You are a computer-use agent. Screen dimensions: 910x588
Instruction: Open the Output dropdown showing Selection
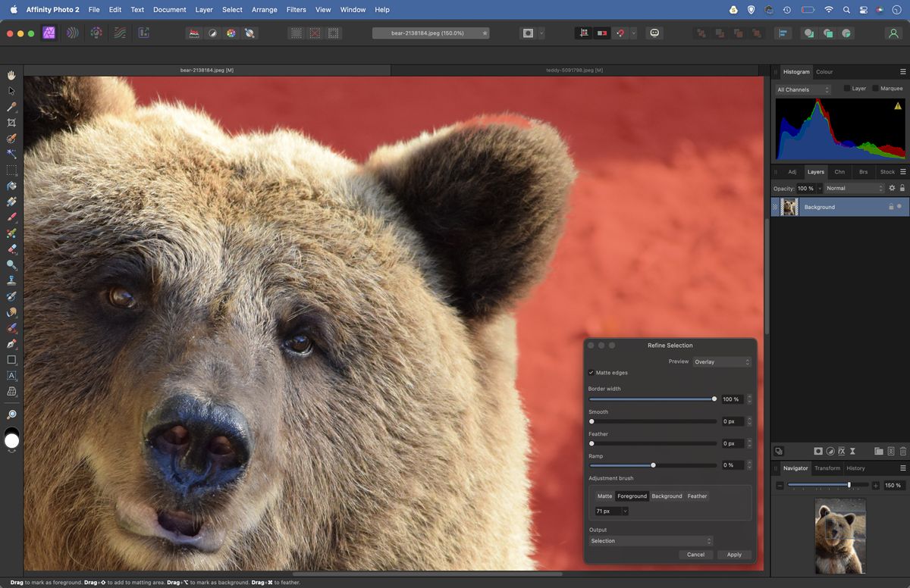[x=650, y=540]
